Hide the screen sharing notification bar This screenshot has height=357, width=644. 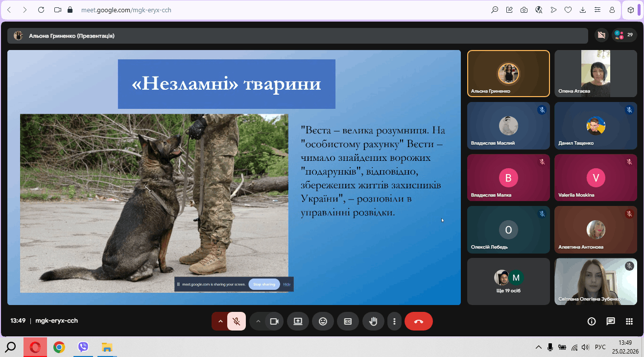click(287, 284)
